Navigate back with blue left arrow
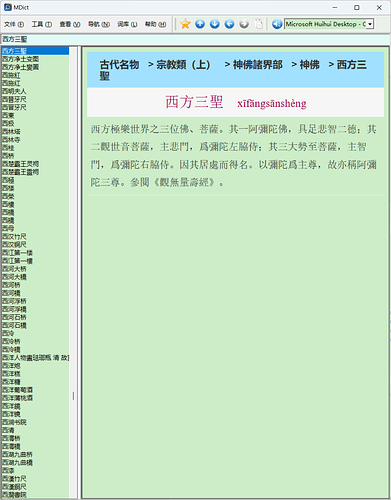Viewport: 391px width, 500px height. click(x=229, y=24)
